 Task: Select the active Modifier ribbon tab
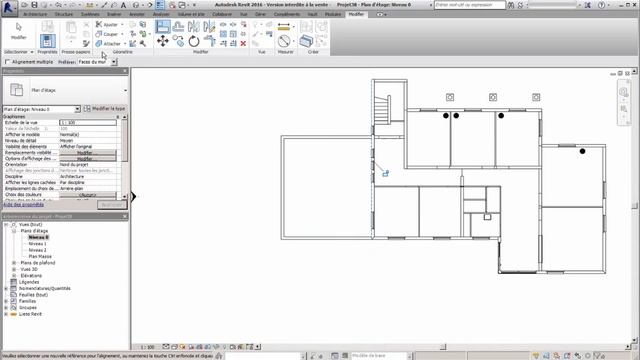pyautogui.click(x=356, y=14)
